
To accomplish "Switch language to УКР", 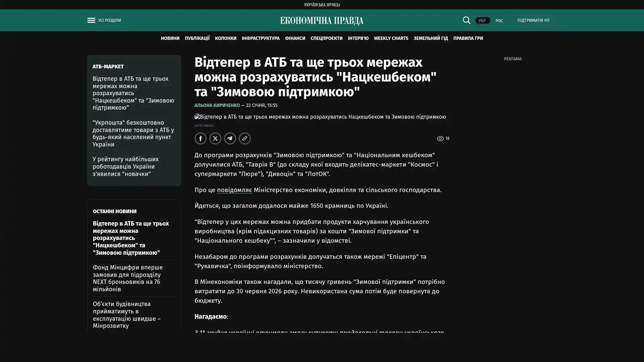I will click(x=482, y=21).
